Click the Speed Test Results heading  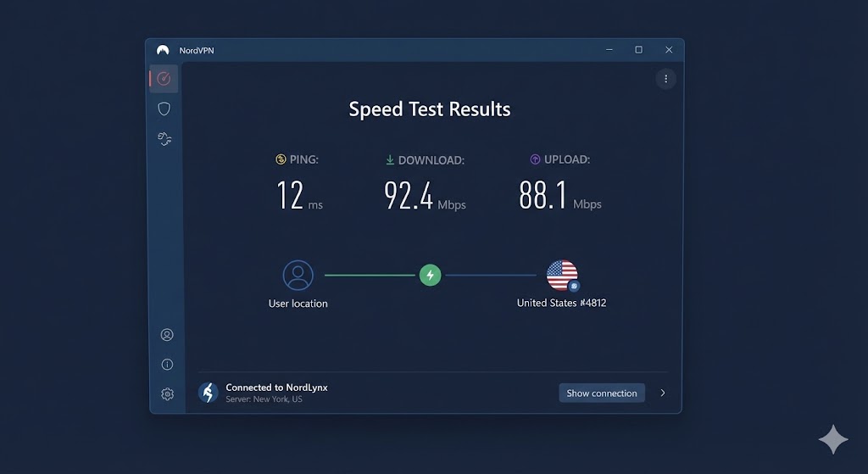[x=430, y=109]
